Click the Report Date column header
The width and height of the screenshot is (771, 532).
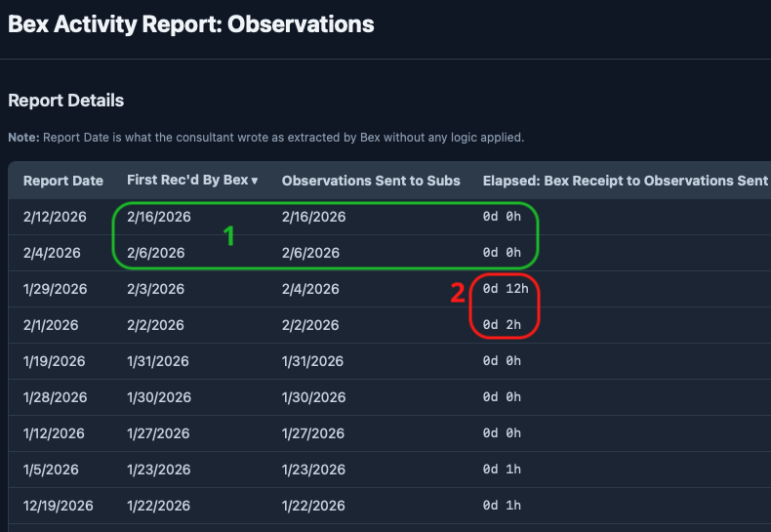point(63,181)
